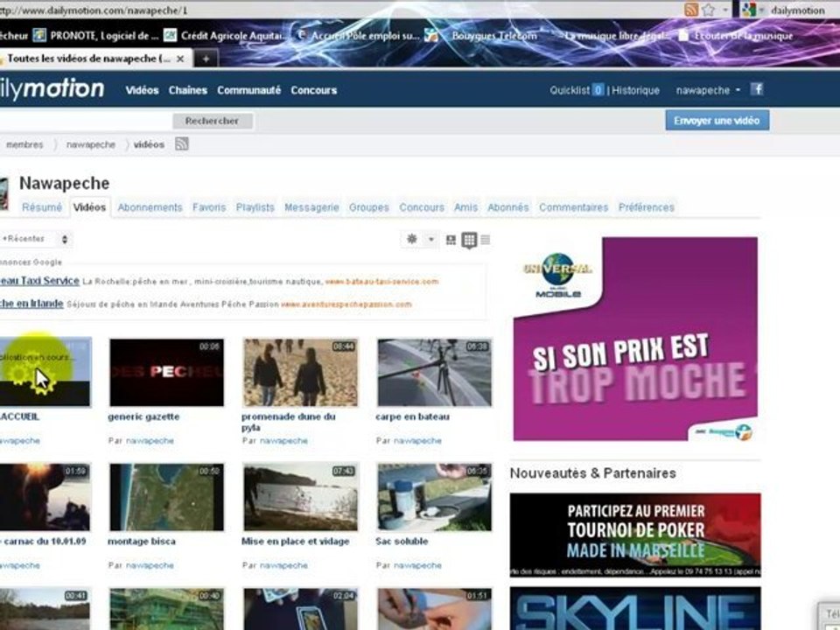Click the Rechercher button

pos(212,121)
